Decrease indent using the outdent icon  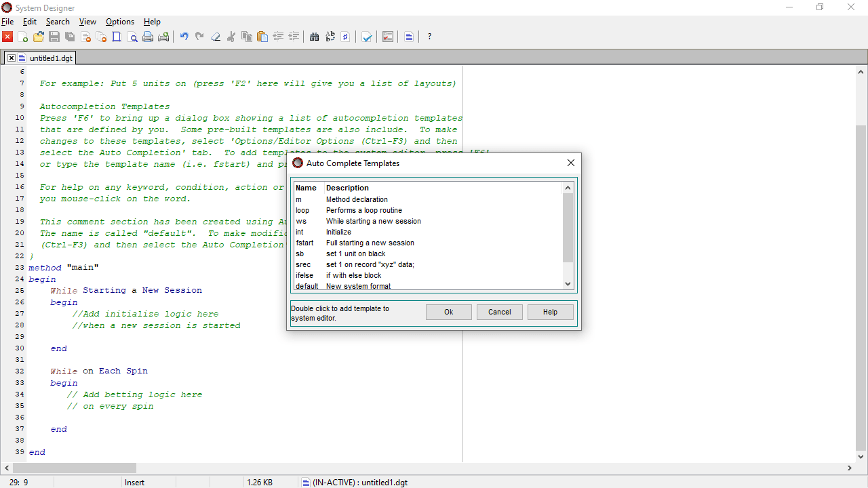pos(278,37)
